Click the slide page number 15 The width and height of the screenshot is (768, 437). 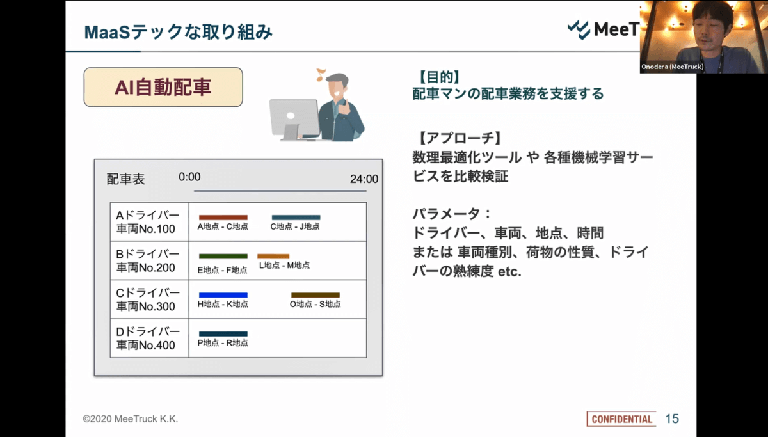(x=672, y=419)
